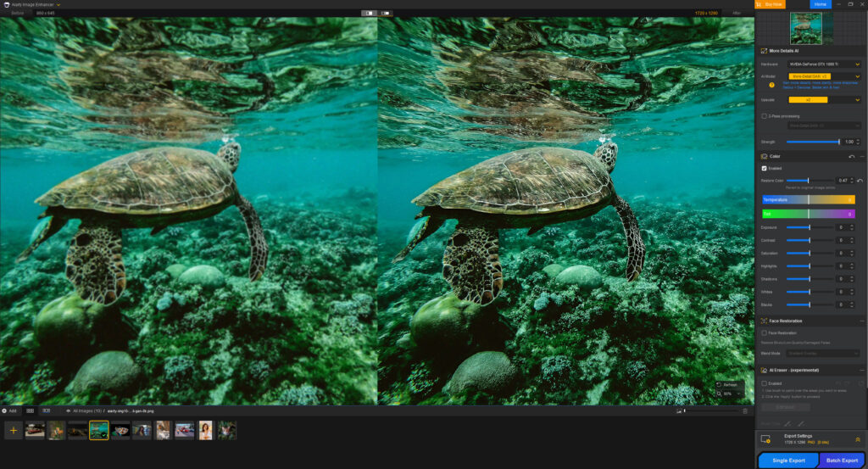This screenshot has height=469, width=868.
Task: Reset Restore Color with its undo arrow
Action: tap(860, 181)
